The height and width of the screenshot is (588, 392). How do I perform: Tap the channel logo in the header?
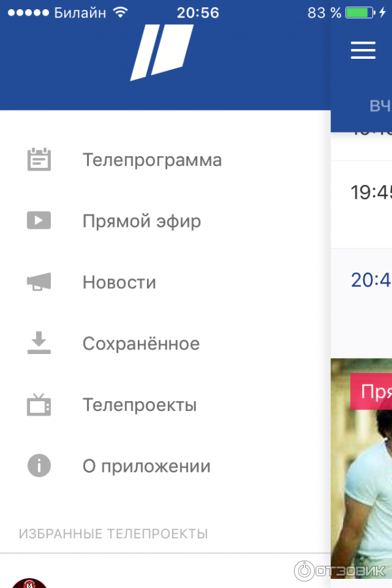[x=162, y=52]
